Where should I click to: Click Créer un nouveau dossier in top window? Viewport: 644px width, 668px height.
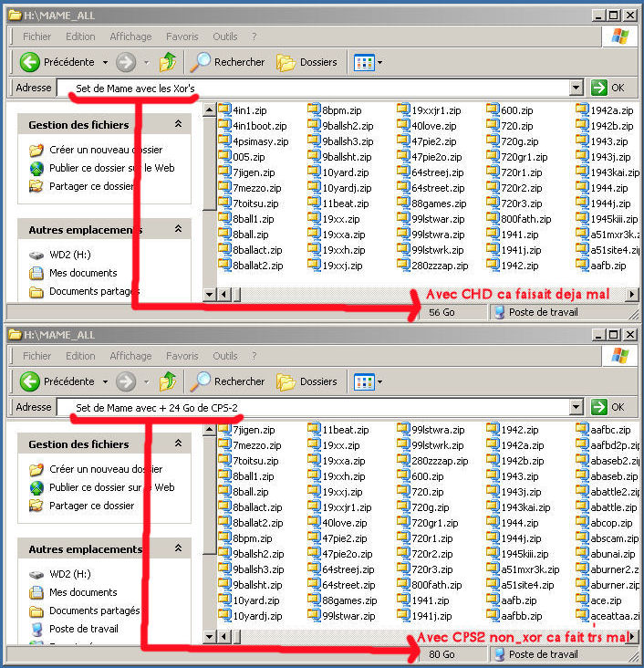[97, 150]
